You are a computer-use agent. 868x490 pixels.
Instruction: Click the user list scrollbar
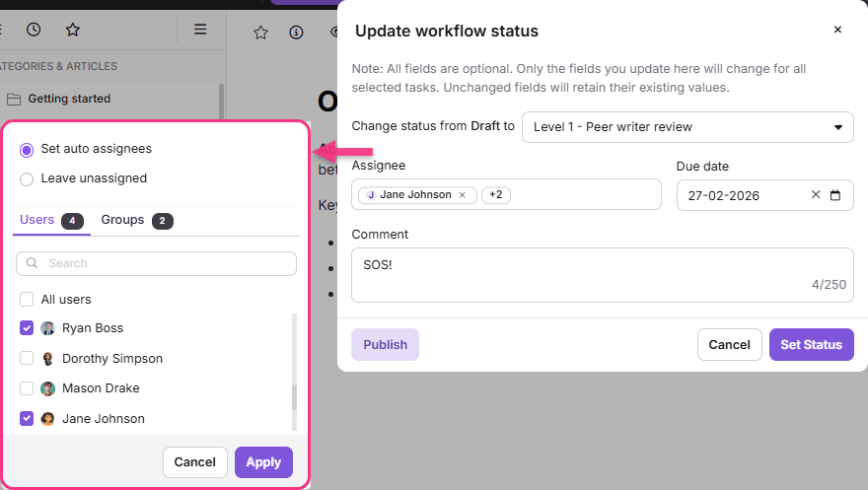coord(294,397)
